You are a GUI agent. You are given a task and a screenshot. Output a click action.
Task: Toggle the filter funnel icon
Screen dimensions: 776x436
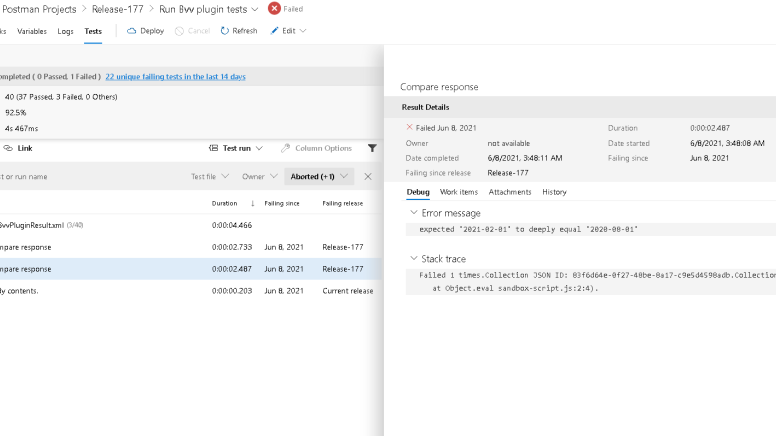372,148
